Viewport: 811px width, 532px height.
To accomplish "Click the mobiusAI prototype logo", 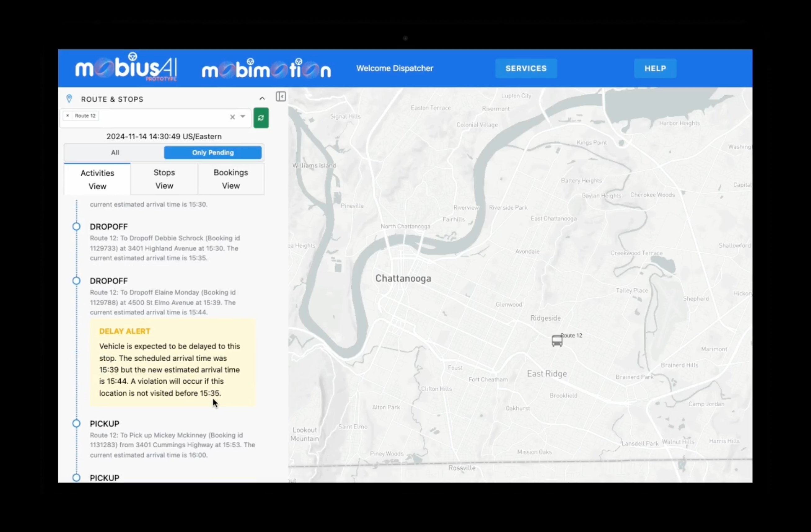I will tap(126, 67).
